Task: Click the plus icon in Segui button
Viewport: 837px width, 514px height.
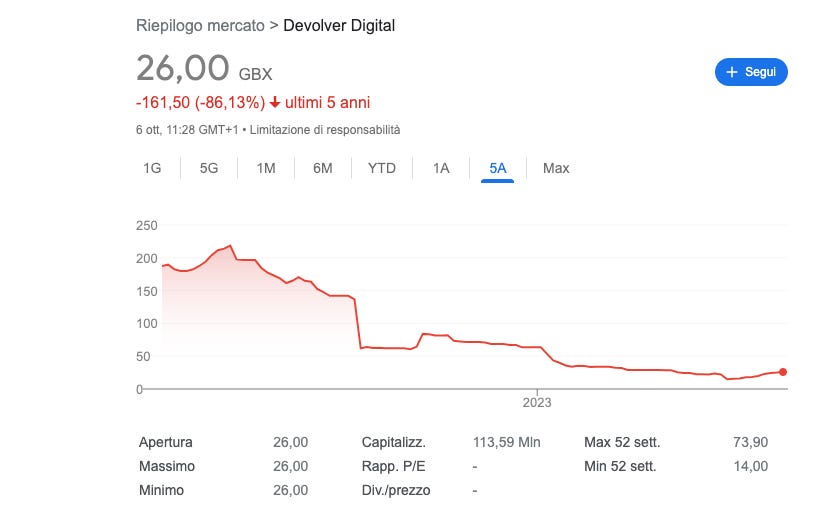Action: pyautogui.click(x=732, y=72)
